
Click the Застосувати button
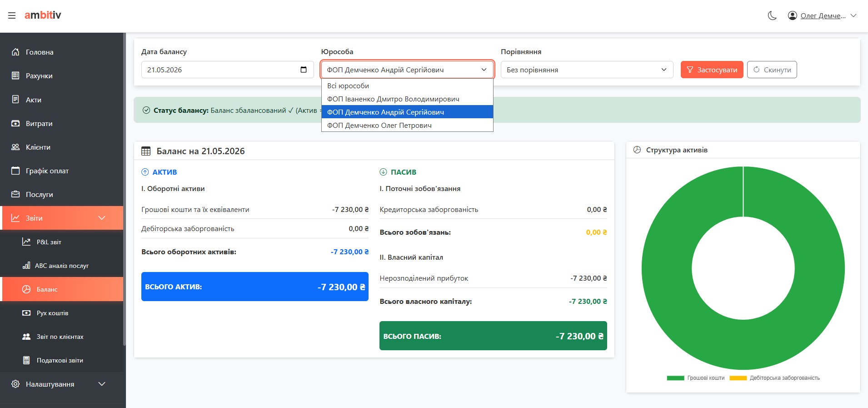712,70
